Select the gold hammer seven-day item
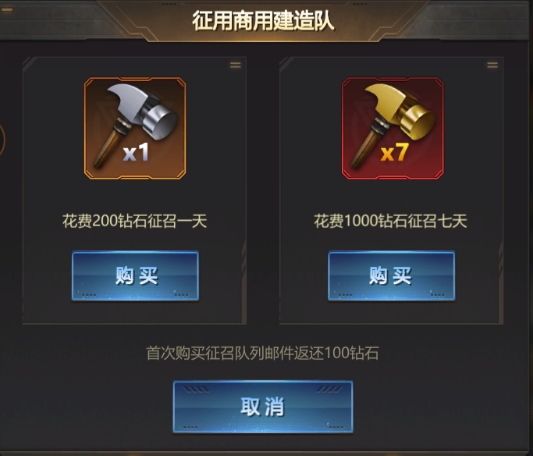The height and width of the screenshot is (456, 533). tap(393, 128)
